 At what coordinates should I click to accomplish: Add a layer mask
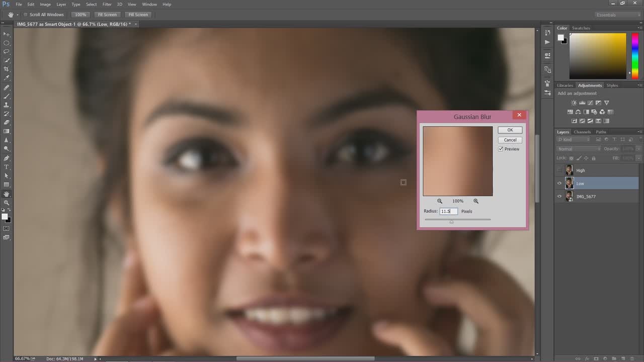coord(596,358)
